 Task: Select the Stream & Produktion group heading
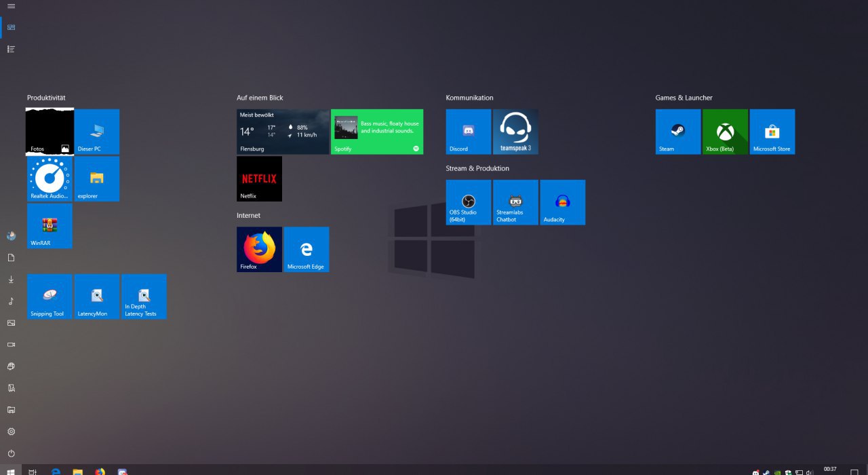tap(477, 168)
